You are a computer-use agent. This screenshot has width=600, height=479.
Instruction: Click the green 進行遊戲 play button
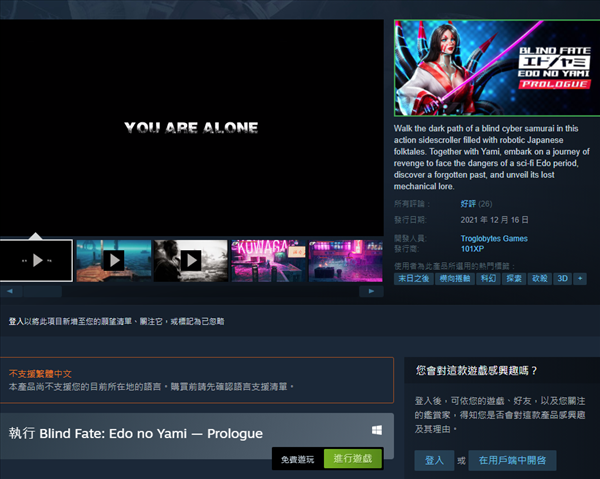pos(353,458)
